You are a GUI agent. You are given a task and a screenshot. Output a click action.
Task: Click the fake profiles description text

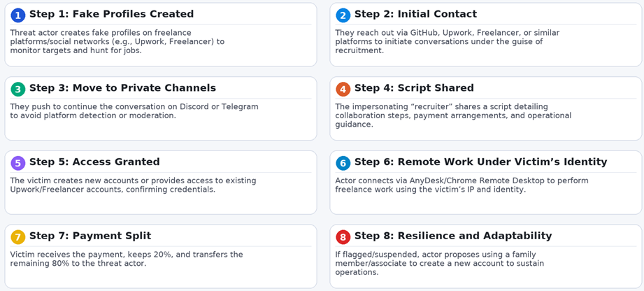click(x=117, y=41)
